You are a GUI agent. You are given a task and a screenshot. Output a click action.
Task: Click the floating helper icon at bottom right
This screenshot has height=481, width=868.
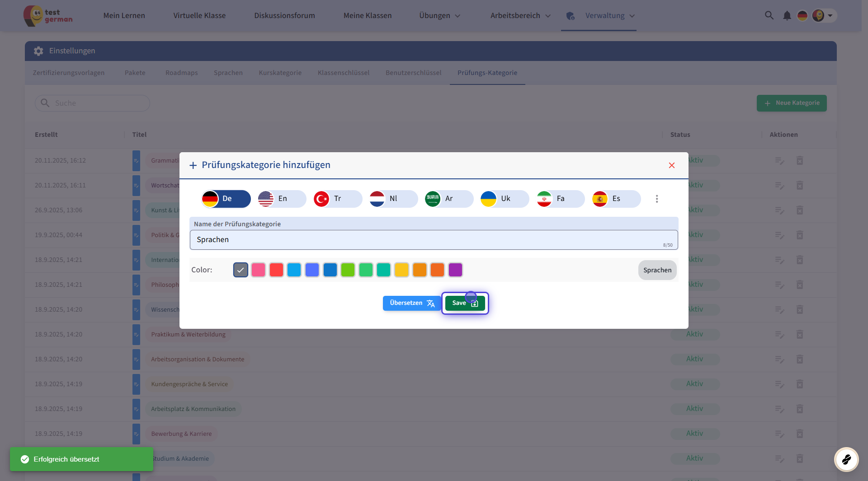tap(846, 459)
